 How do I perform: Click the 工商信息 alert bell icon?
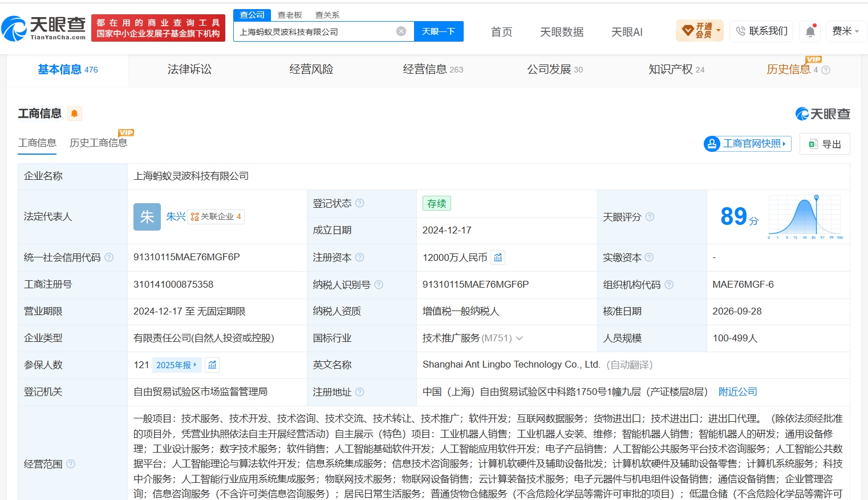[x=75, y=114]
